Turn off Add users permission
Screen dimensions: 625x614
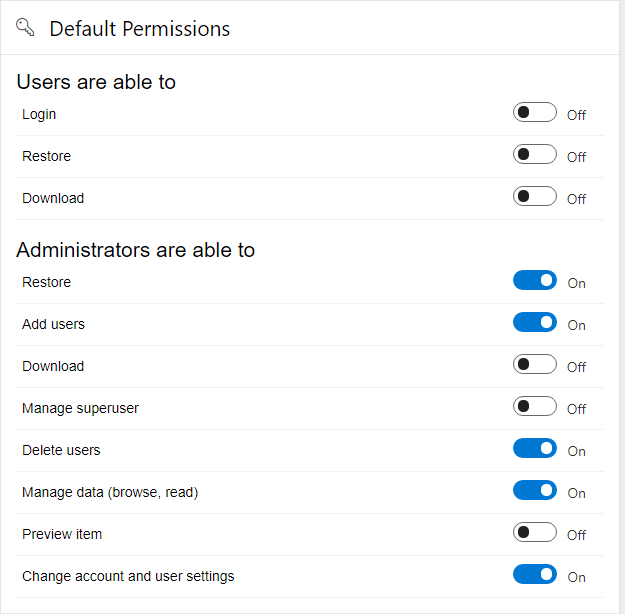tap(535, 323)
